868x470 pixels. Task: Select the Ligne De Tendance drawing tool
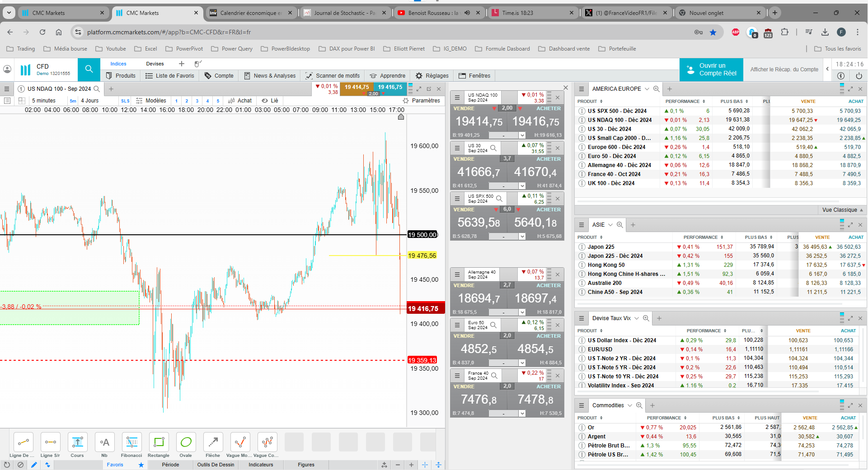pyautogui.click(x=23, y=442)
